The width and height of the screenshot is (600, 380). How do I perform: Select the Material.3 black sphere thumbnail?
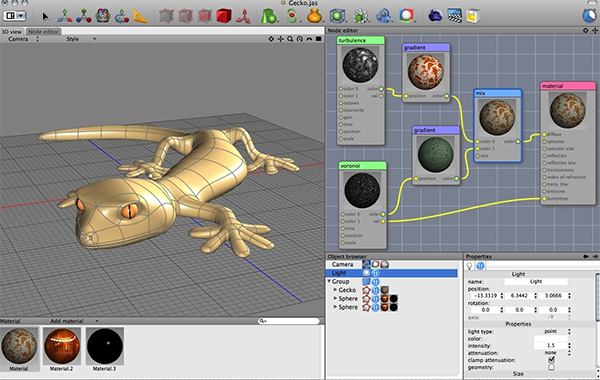[105, 346]
